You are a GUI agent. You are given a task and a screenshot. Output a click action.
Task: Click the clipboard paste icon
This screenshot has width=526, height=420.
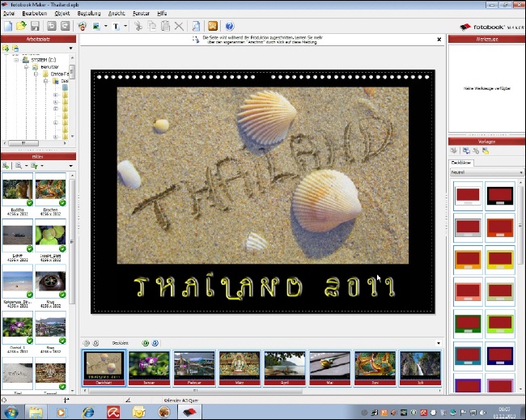click(x=165, y=26)
